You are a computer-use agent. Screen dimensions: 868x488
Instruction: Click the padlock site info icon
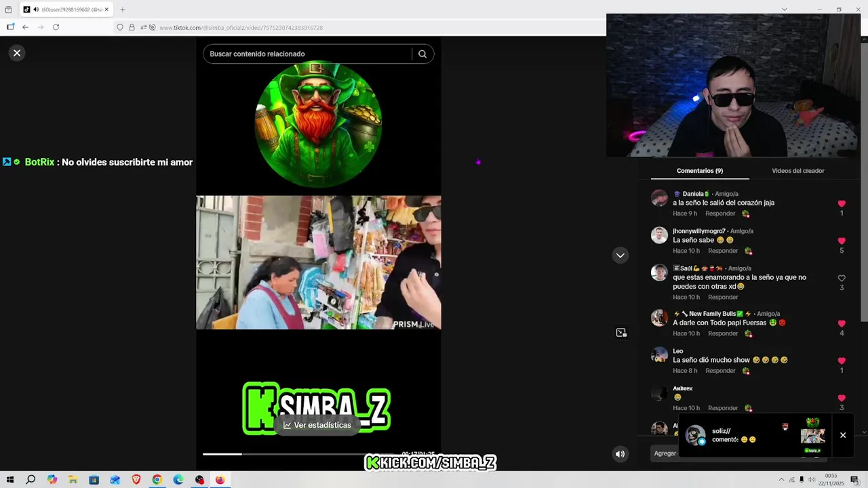point(132,28)
